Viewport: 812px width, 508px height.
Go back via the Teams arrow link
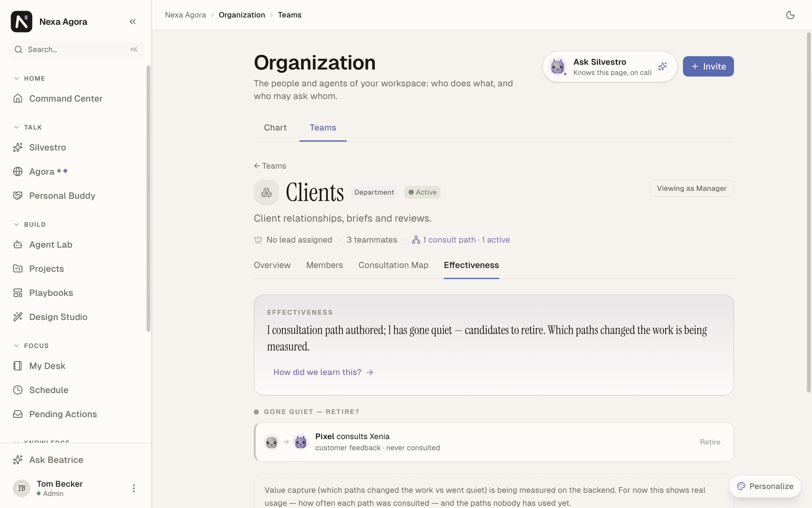point(270,166)
